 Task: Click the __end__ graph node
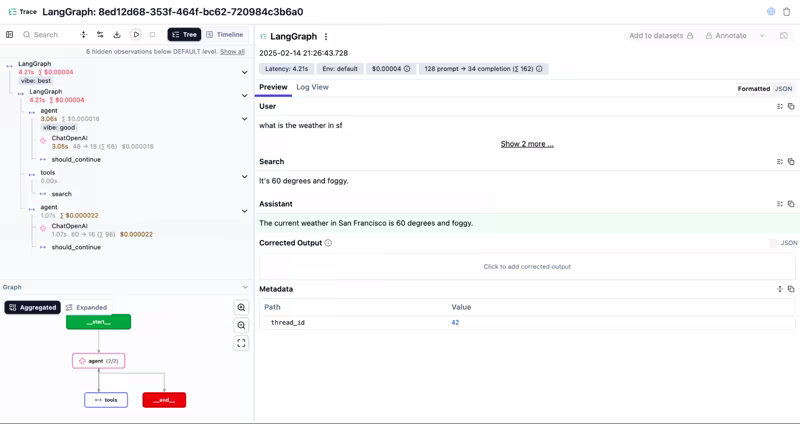click(164, 400)
